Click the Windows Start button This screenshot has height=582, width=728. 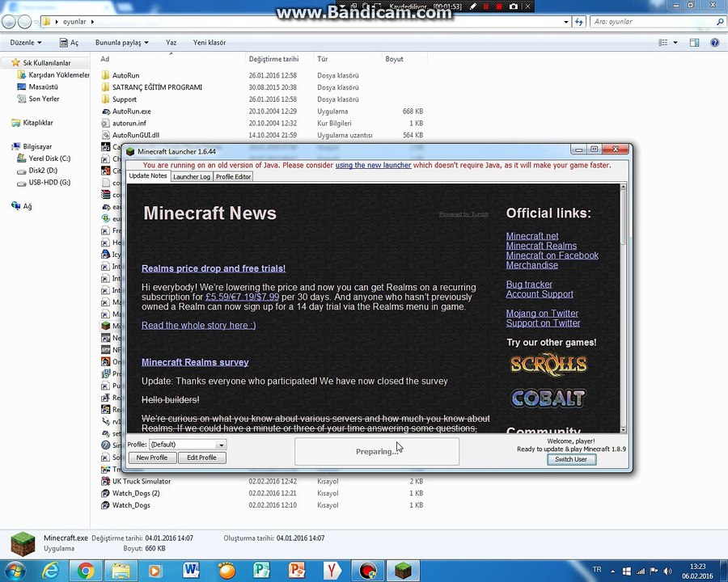14,571
